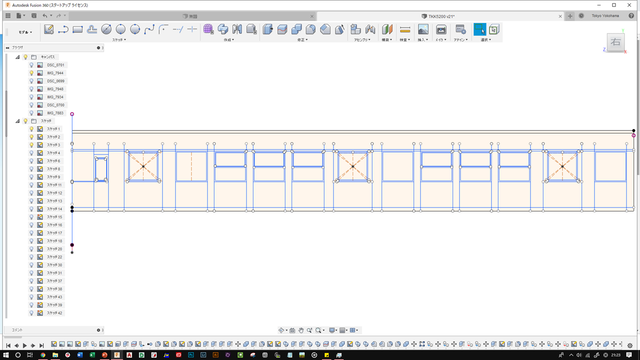The image size is (640, 360).
Task: Open the Data Panel grid icon
Action: pyautogui.click(x=8, y=16)
